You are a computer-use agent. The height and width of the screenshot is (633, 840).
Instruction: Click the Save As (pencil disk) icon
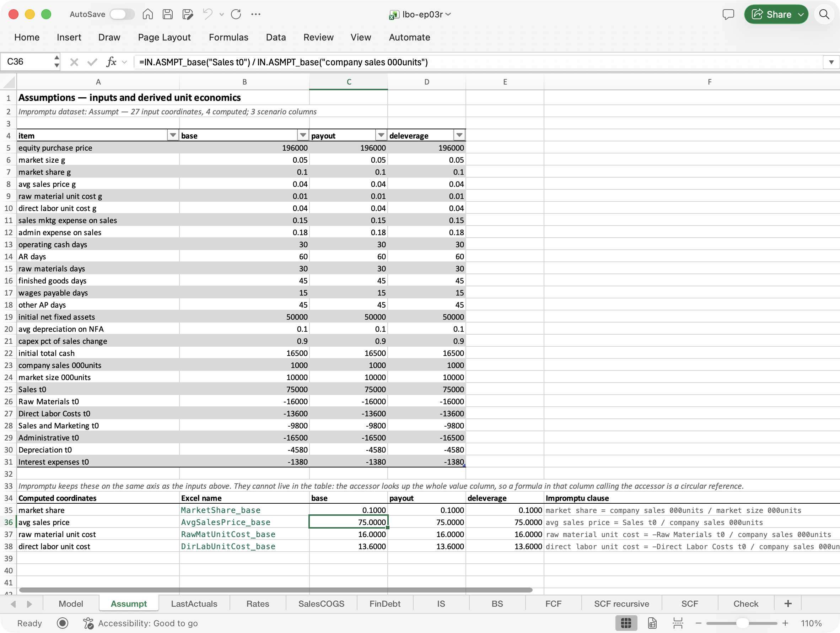(x=188, y=15)
